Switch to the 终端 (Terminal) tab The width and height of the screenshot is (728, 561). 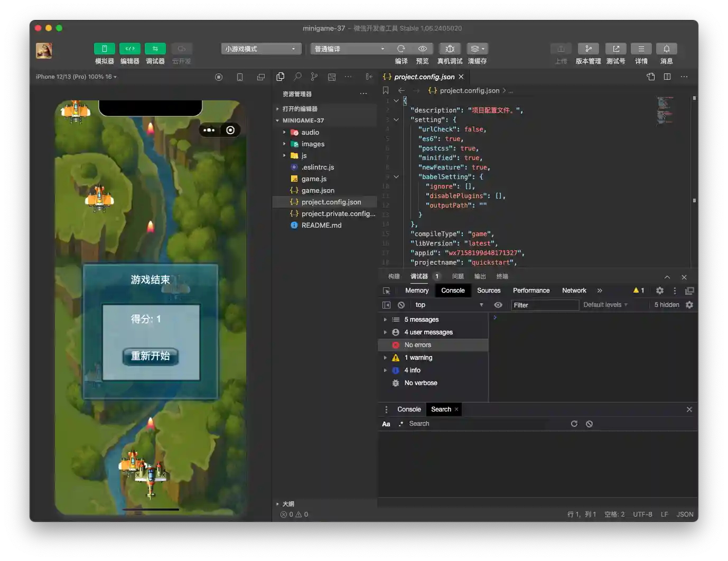tap(501, 276)
